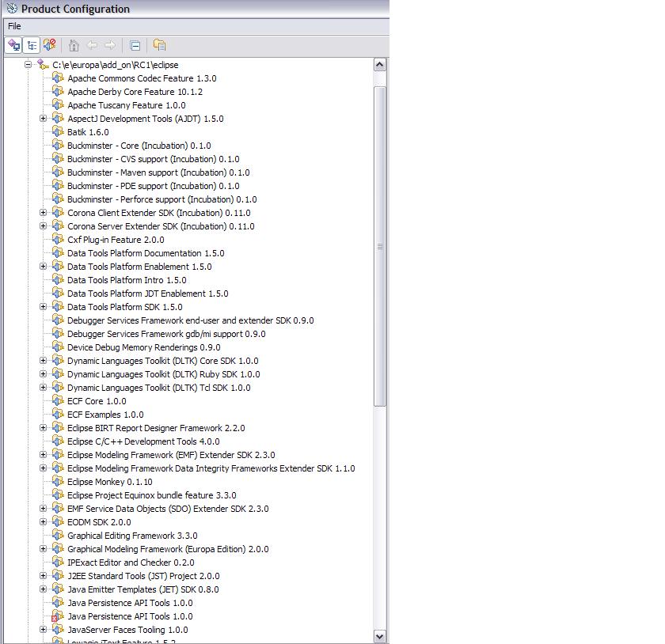
Task: Click the Collapse All toolbar icon
Action: click(135, 45)
